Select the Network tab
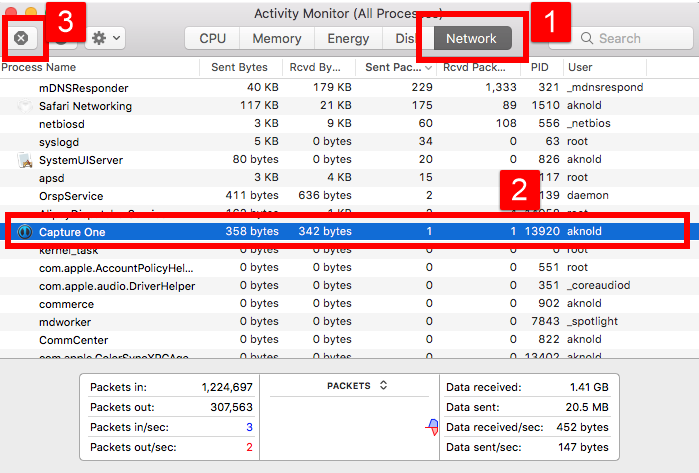 (471, 38)
